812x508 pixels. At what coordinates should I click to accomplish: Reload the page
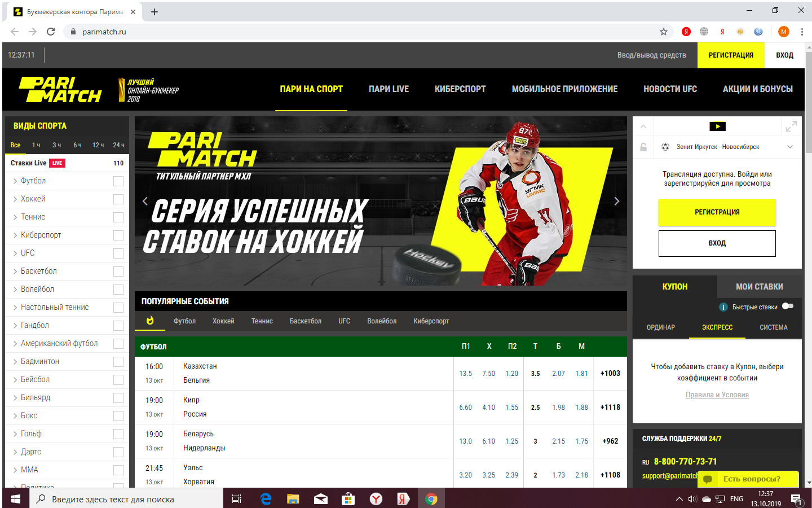(51, 32)
